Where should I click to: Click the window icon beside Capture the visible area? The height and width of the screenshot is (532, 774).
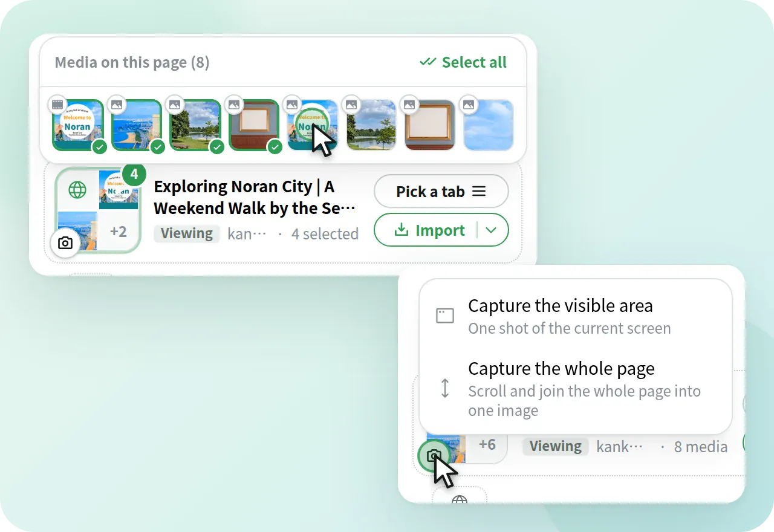tap(445, 316)
